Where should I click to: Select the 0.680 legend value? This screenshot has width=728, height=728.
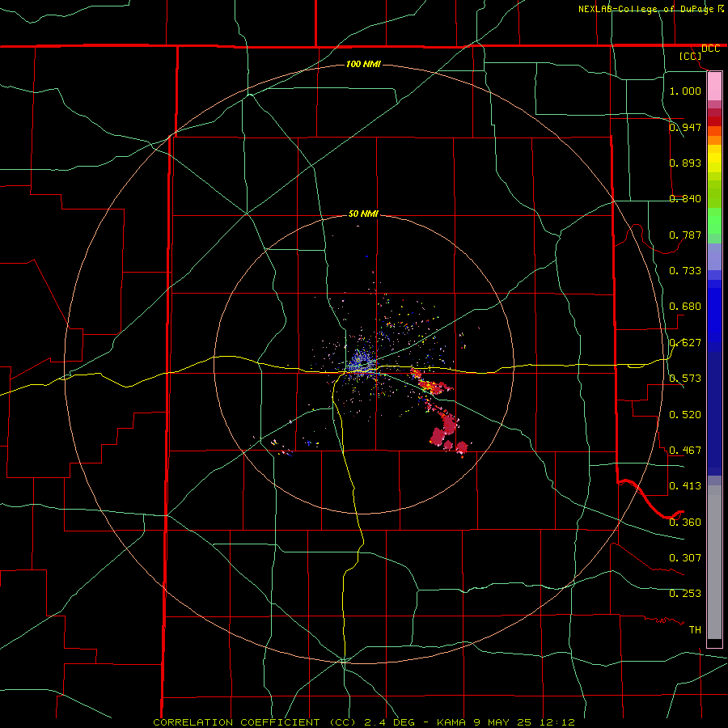click(685, 307)
